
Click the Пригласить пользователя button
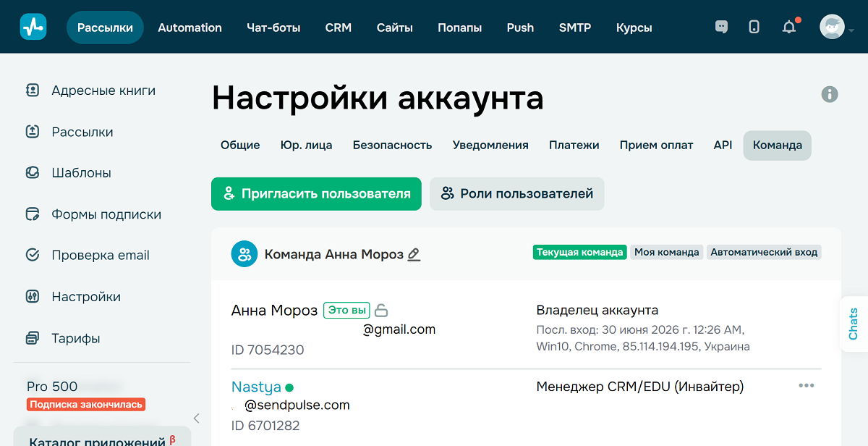coord(316,193)
